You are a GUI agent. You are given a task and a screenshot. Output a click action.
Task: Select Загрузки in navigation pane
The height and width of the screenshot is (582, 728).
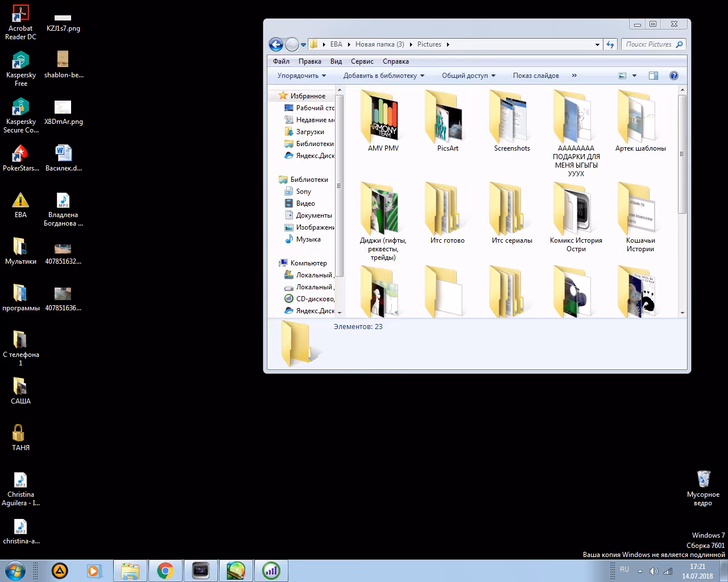[x=310, y=132]
